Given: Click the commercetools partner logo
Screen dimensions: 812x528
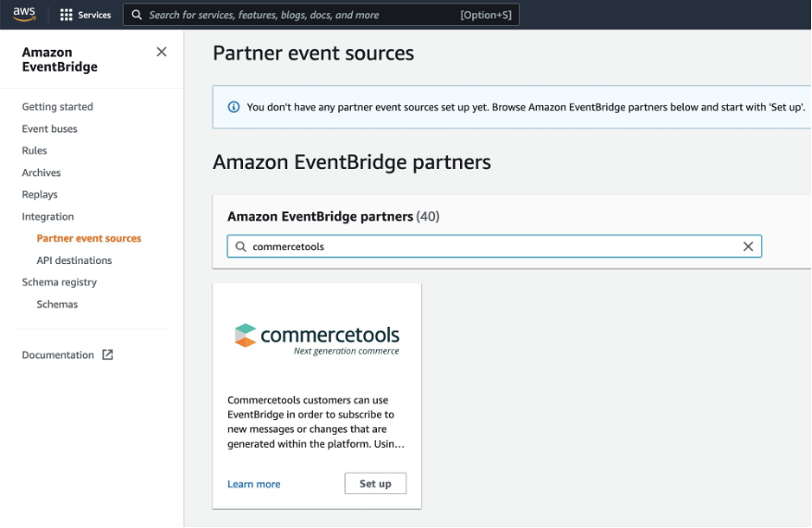Looking at the screenshot, I should [317, 338].
